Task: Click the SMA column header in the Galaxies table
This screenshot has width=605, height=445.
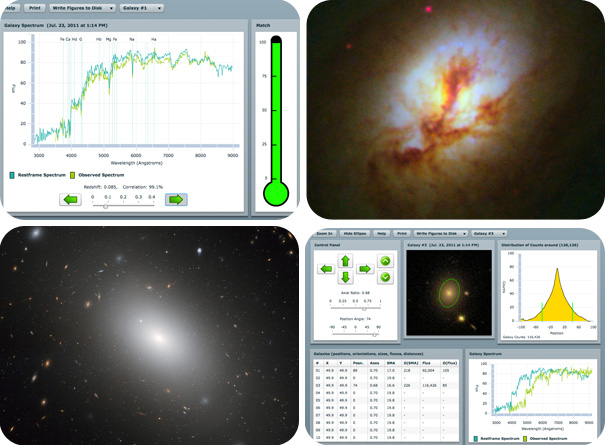Action: (390, 363)
